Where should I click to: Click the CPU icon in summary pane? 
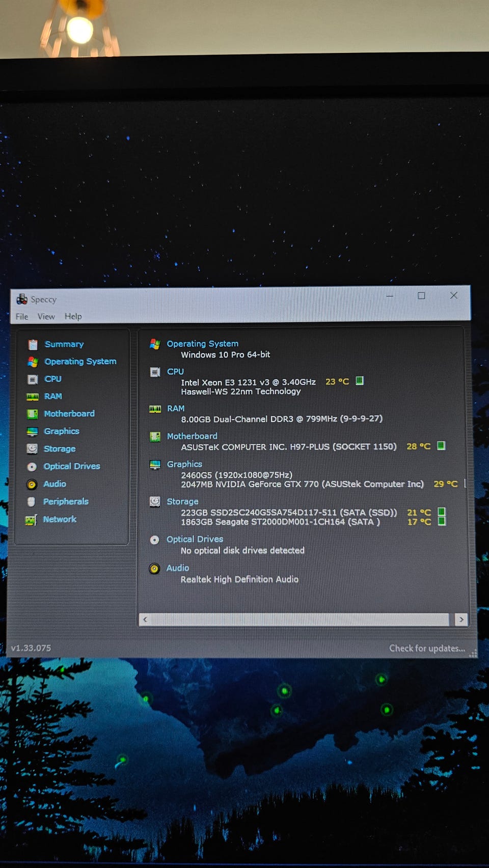155,372
